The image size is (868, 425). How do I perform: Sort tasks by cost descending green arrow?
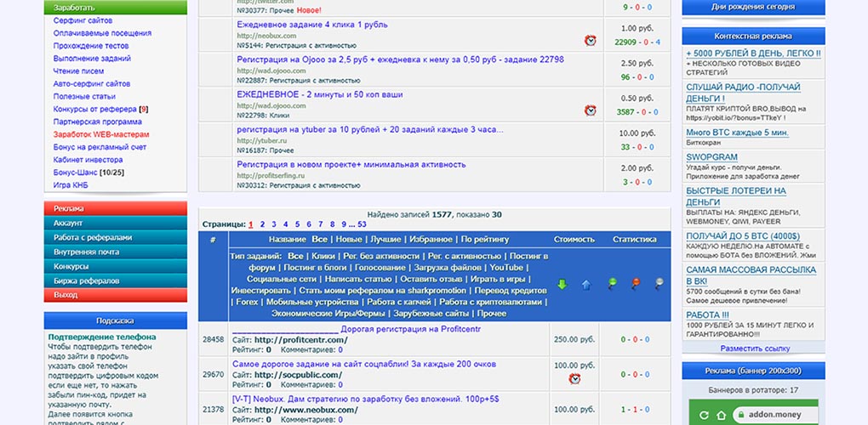pyautogui.click(x=562, y=285)
